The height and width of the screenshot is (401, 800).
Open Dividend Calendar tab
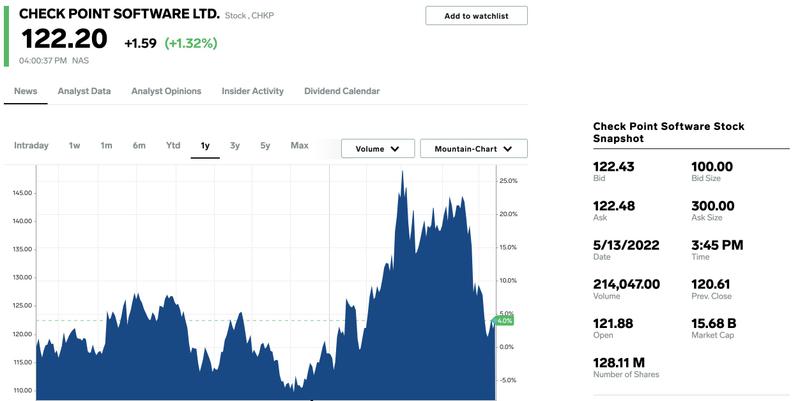tap(342, 91)
